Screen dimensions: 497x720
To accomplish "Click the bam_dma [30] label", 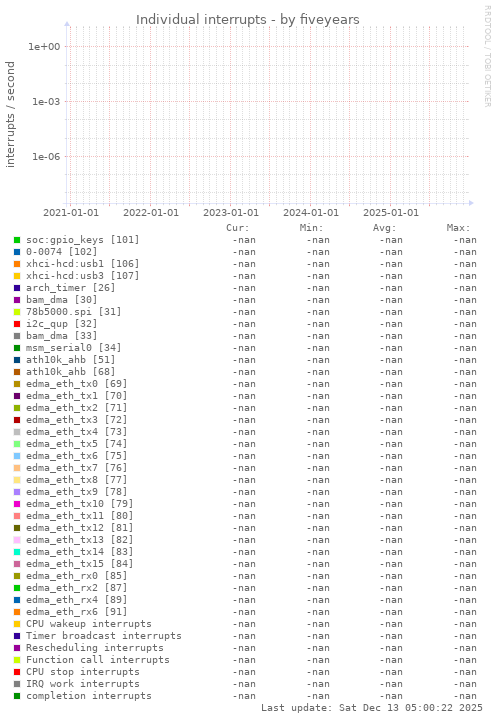I will (62, 300).
